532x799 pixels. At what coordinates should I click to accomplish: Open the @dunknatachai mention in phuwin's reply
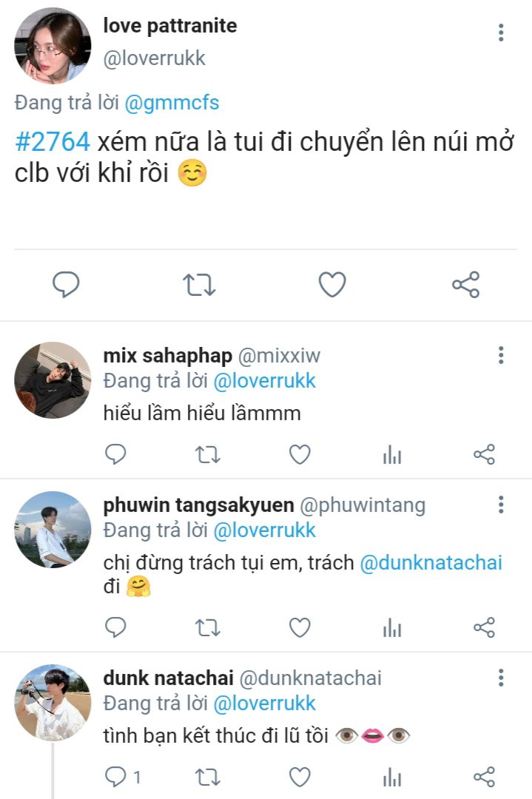click(x=431, y=563)
